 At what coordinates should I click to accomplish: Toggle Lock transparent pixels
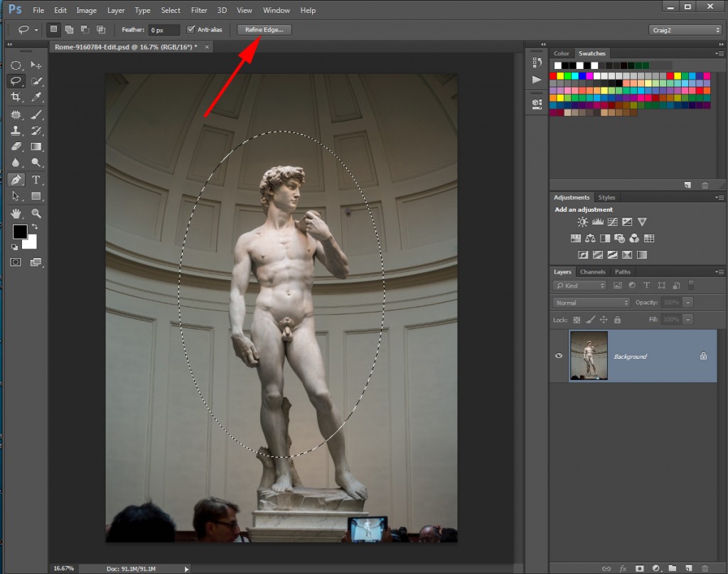click(577, 320)
